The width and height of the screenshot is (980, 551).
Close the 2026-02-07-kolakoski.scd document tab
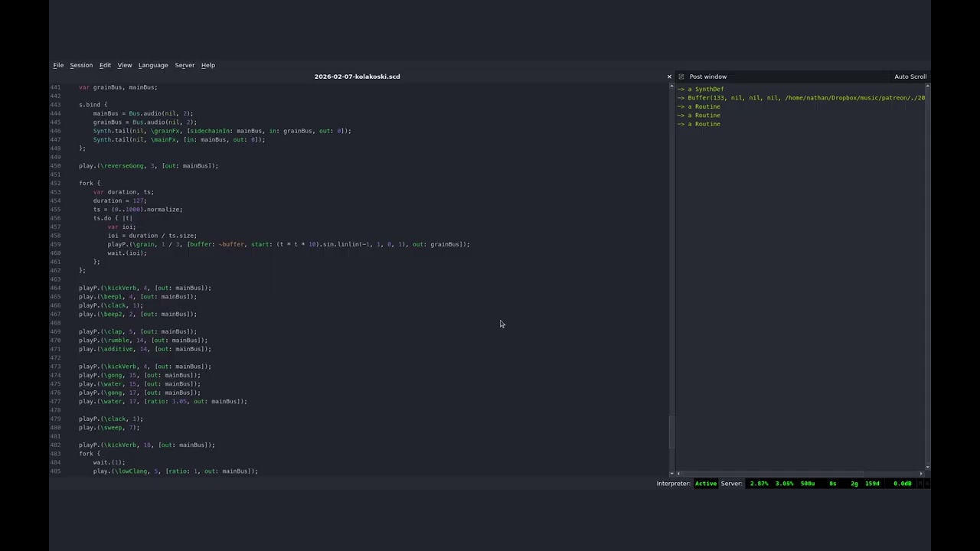point(669,77)
